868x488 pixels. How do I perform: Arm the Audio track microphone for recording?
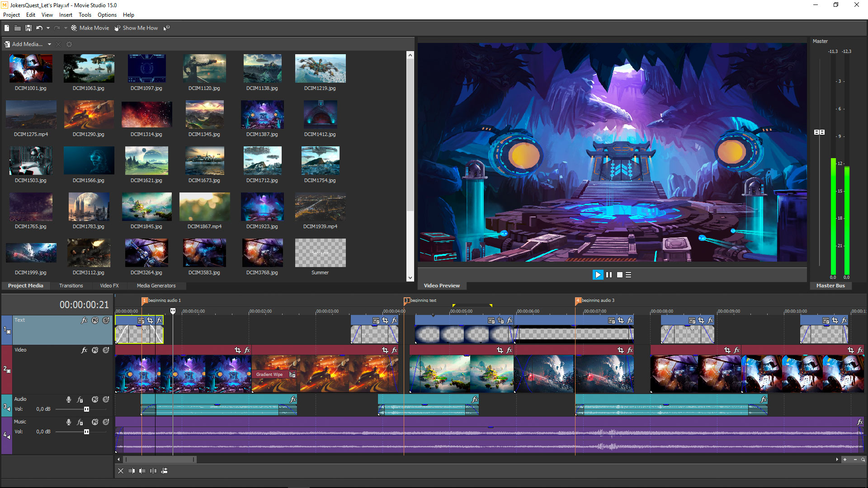click(x=69, y=399)
